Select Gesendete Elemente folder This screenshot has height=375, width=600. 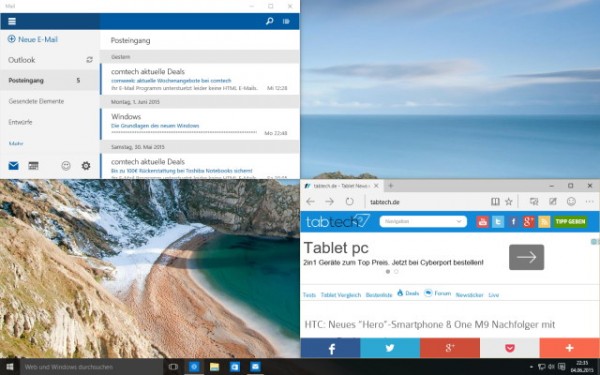36,101
